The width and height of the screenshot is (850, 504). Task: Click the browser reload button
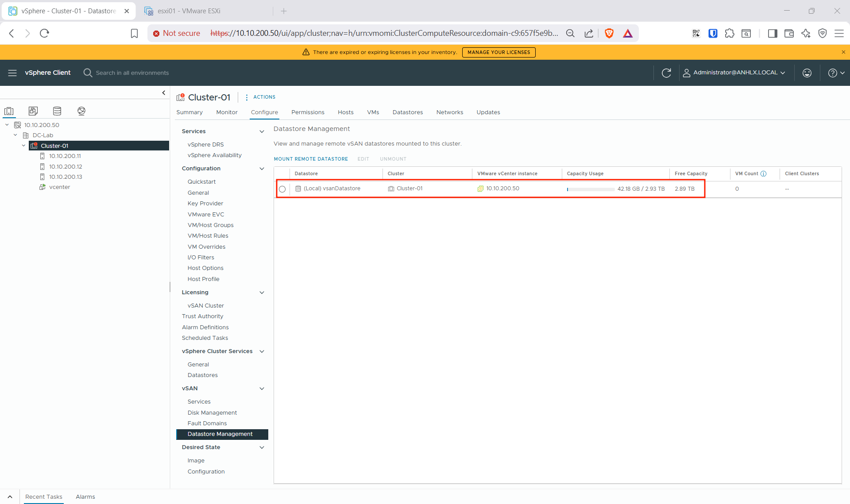click(44, 33)
